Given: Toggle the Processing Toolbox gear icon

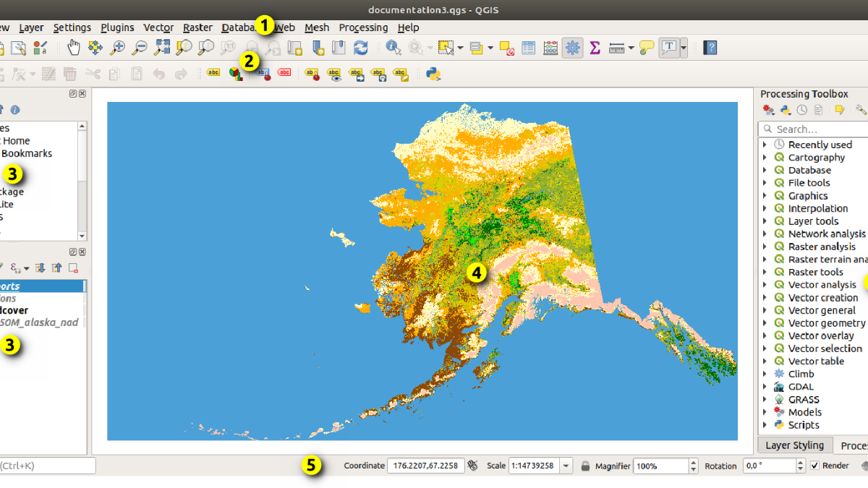Looking at the screenshot, I should click(x=573, y=48).
